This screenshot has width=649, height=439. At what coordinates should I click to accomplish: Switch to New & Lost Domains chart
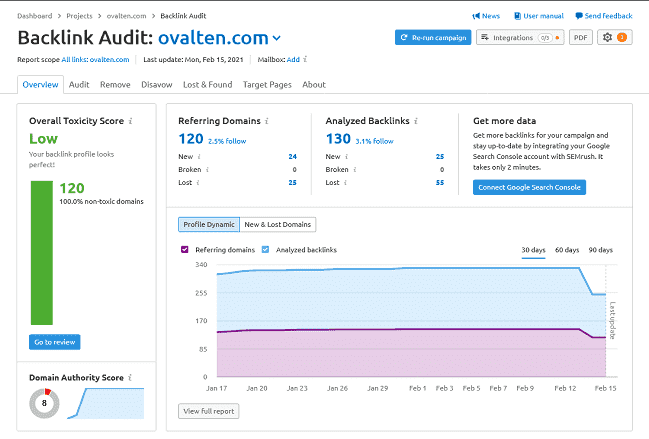click(x=278, y=224)
